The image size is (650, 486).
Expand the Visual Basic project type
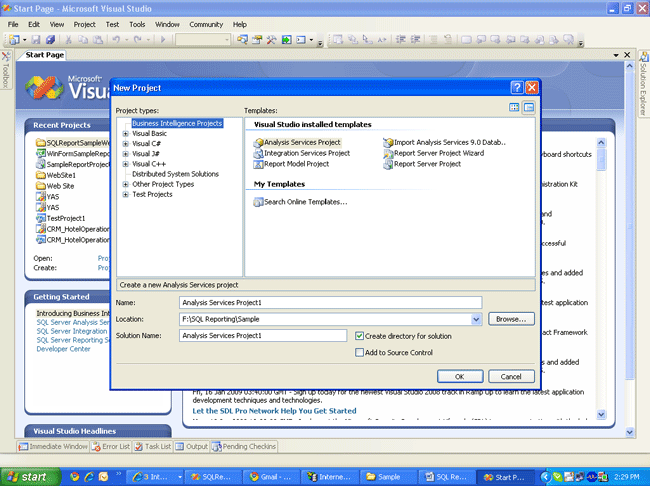click(126, 134)
